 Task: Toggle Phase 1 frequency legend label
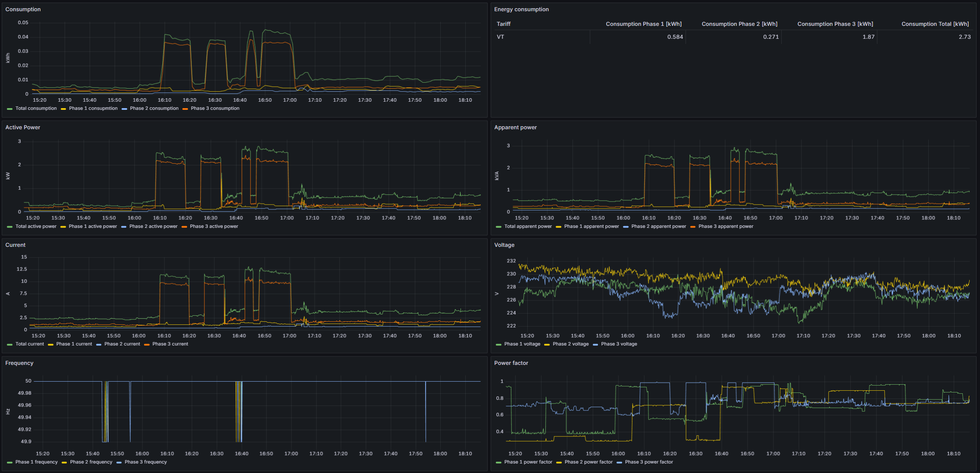tap(36, 462)
